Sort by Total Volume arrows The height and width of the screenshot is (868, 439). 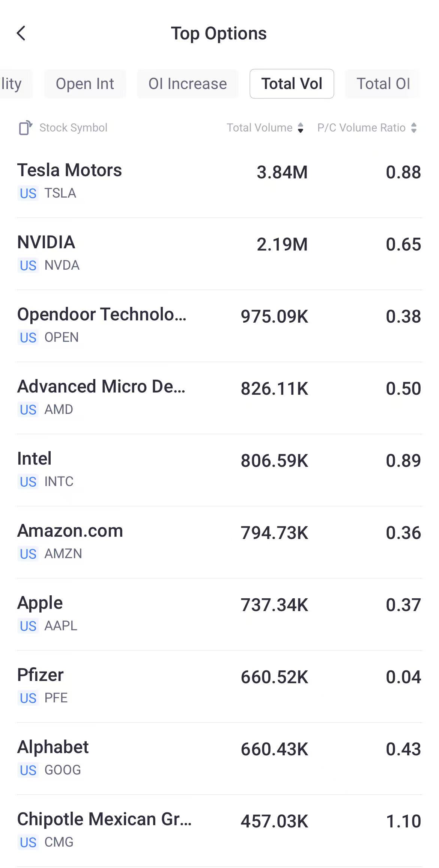[301, 128]
